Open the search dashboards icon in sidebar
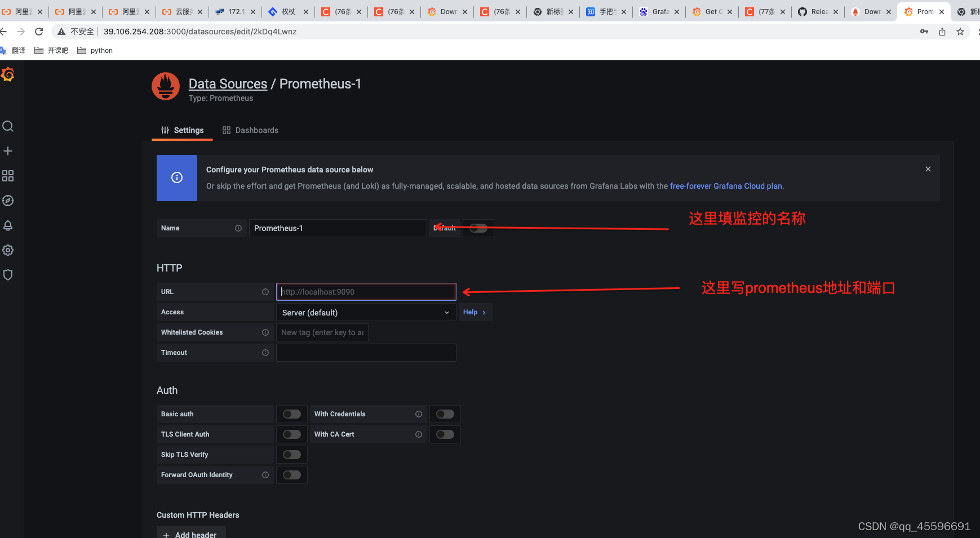This screenshot has width=980, height=538. point(8,126)
